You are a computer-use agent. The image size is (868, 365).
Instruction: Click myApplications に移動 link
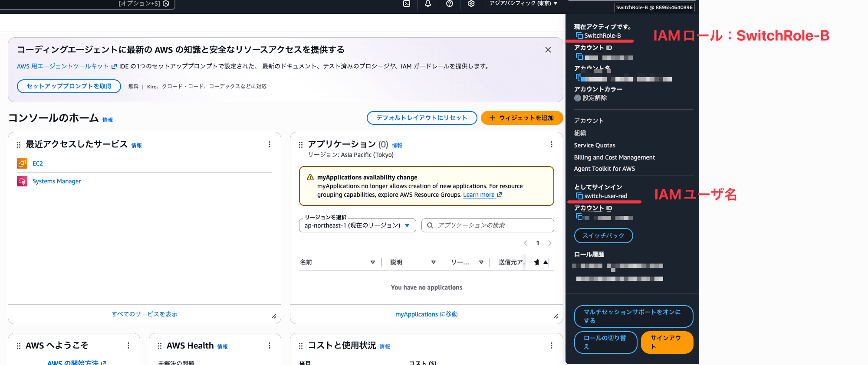tap(427, 314)
